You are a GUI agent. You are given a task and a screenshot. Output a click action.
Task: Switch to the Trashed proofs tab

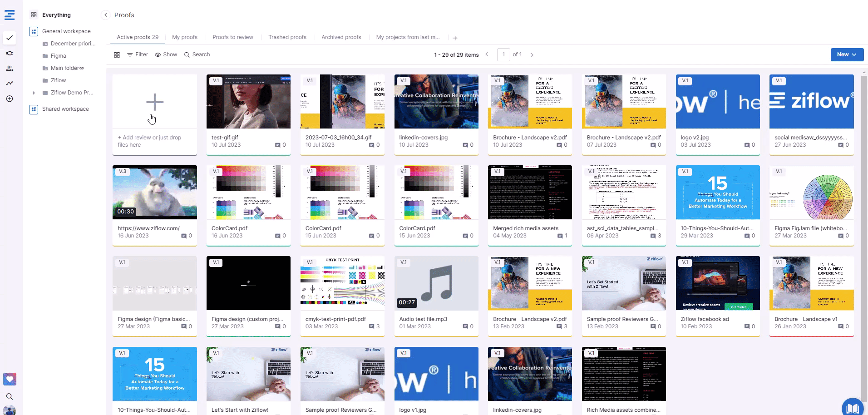(287, 37)
